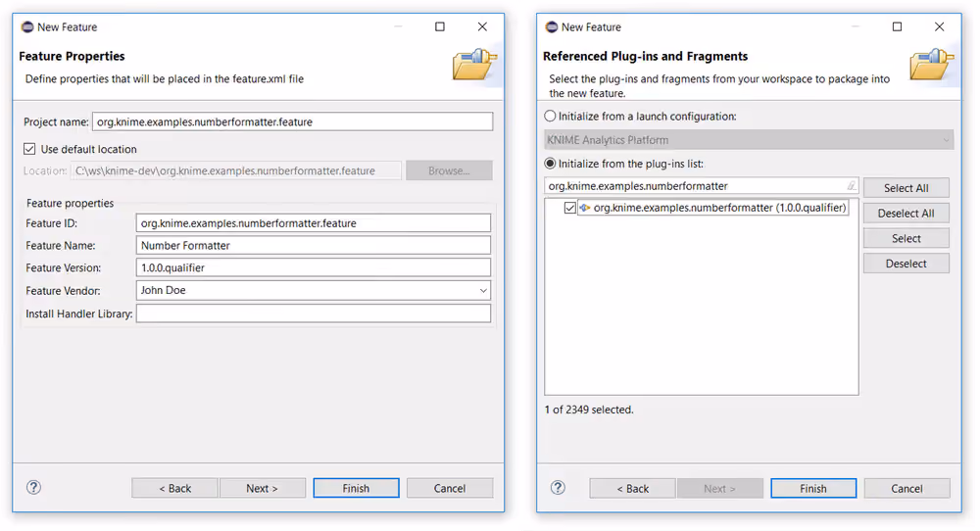Focus the Project name field

pos(292,121)
